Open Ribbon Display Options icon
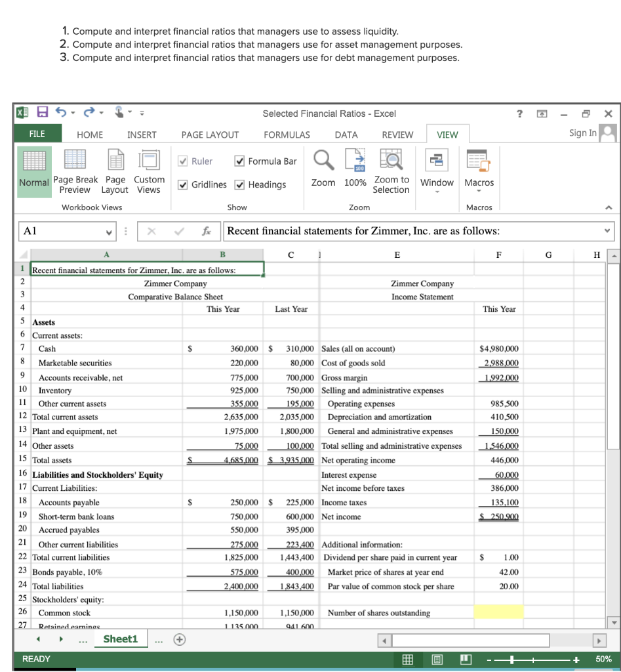 pyautogui.click(x=542, y=114)
